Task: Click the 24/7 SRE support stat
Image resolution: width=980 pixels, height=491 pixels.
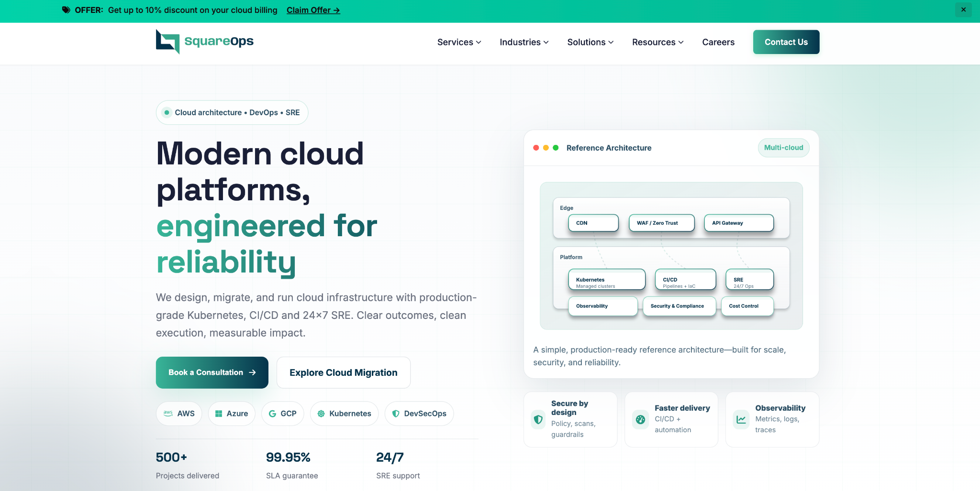Action: point(398,466)
